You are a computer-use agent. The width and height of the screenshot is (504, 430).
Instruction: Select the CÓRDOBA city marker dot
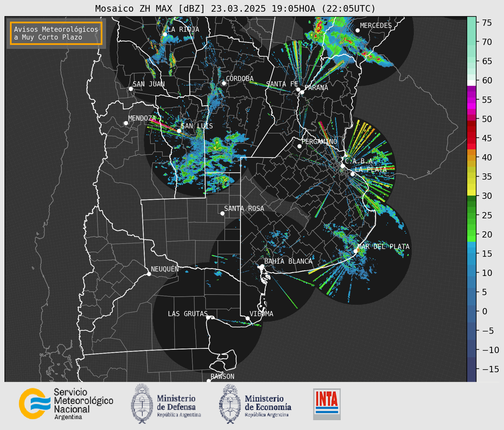[224, 83]
